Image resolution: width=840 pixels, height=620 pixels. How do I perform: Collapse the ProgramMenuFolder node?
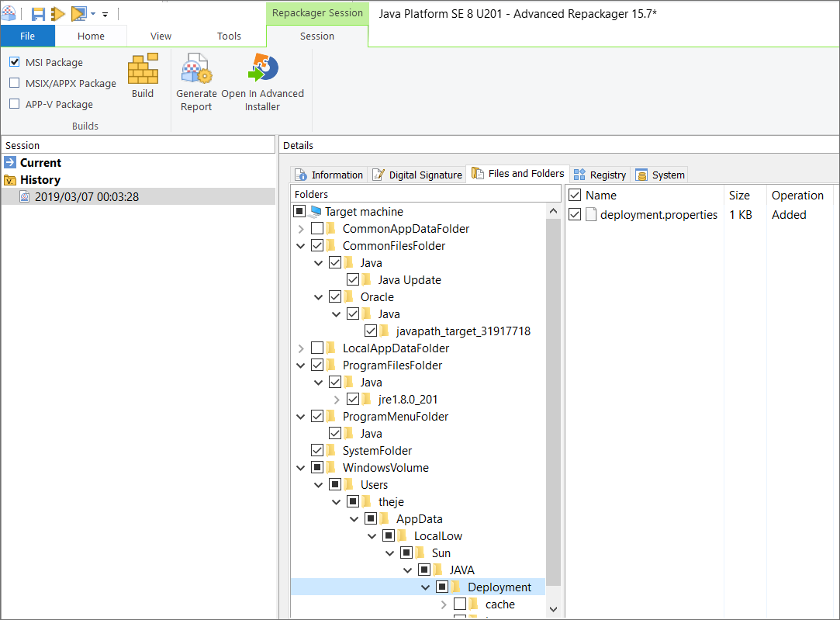coord(301,417)
